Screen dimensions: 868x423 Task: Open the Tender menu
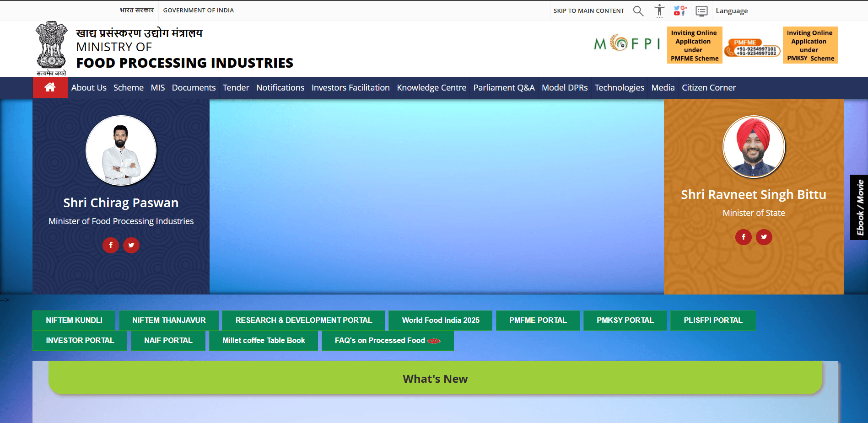click(x=236, y=87)
